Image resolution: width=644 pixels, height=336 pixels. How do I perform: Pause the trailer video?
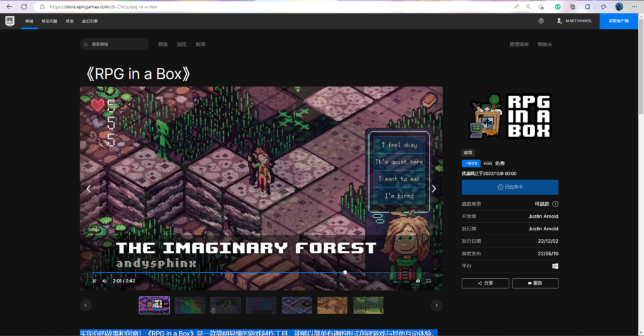(94, 281)
